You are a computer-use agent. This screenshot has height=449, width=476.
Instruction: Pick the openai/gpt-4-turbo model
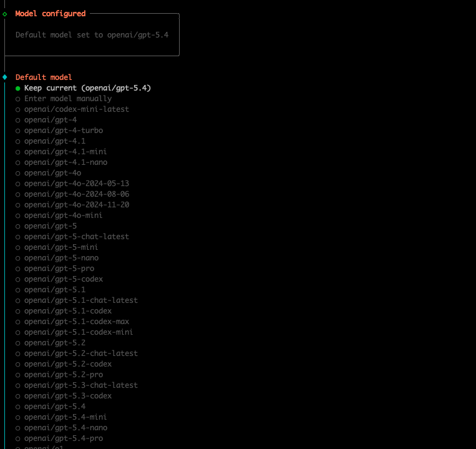pos(64,131)
